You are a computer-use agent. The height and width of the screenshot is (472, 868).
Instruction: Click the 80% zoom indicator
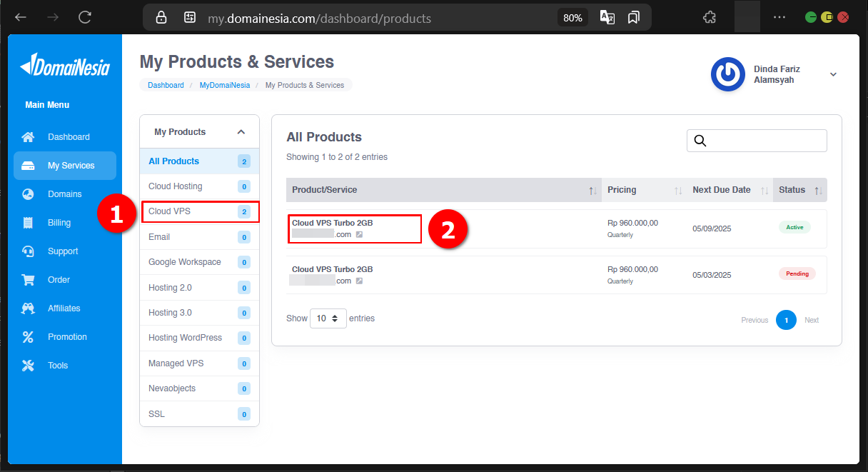pyautogui.click(x=572, y=18)
